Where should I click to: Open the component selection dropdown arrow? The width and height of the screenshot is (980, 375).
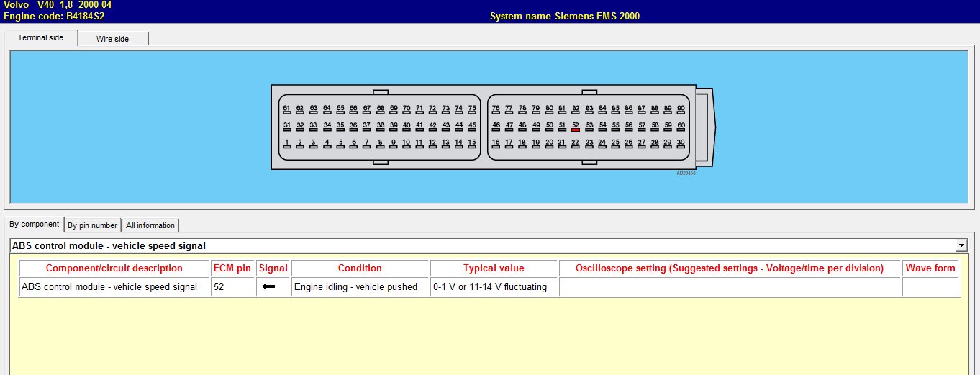click(961, 245)
